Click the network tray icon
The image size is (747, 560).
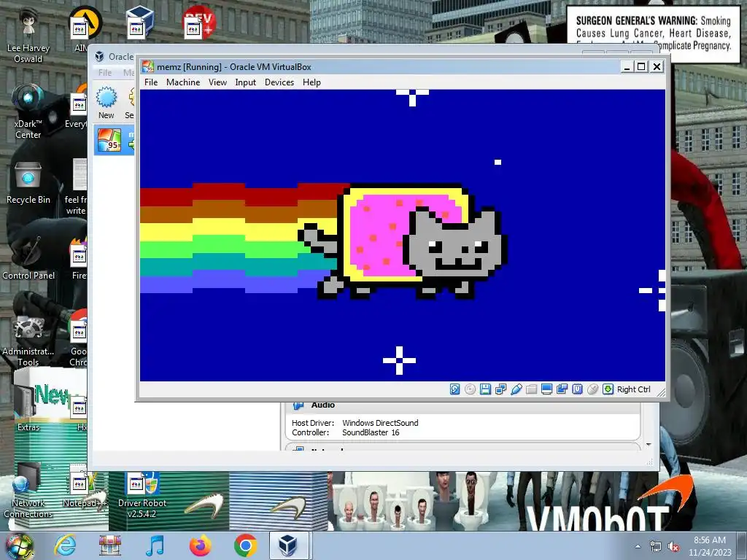[656, 547]
